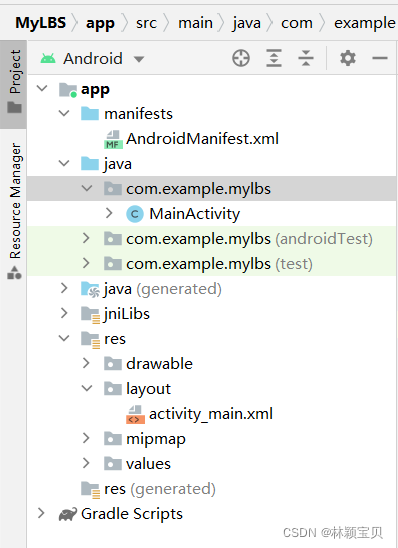The image size is (398, 548).
Task: Collapse the res folder
Action: click(x=64, y=338)
